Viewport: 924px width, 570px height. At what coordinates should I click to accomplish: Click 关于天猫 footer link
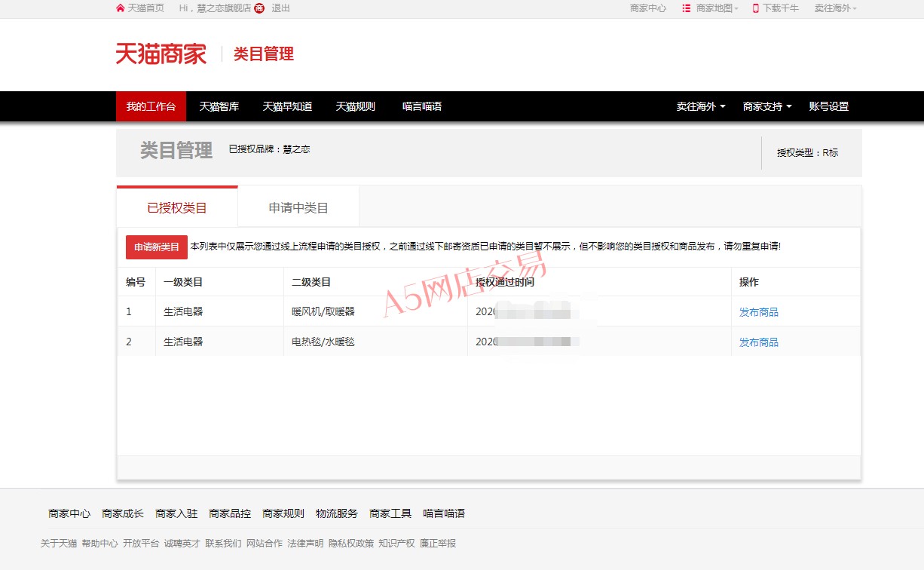[59, 543]
